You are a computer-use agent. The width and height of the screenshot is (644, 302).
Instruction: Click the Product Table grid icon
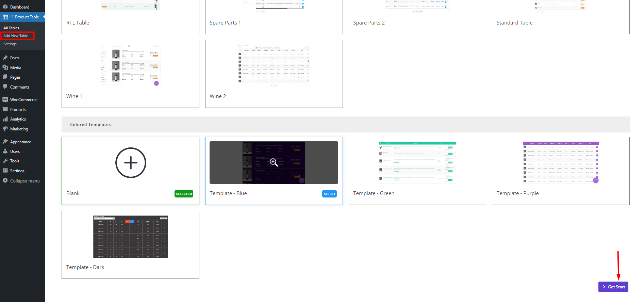tap(5, 17)
